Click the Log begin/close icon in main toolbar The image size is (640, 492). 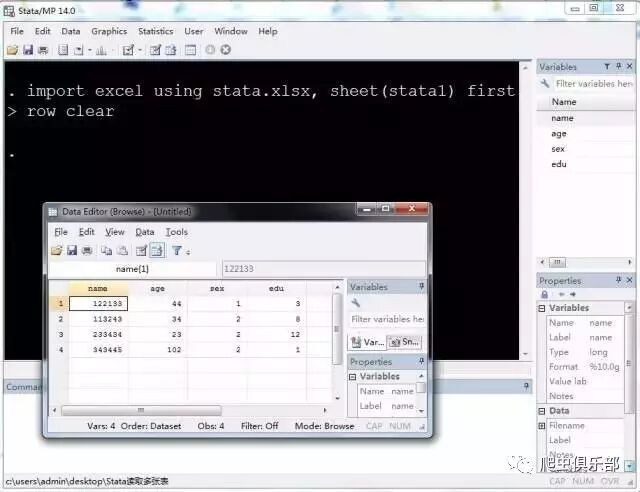click(63, 50)
